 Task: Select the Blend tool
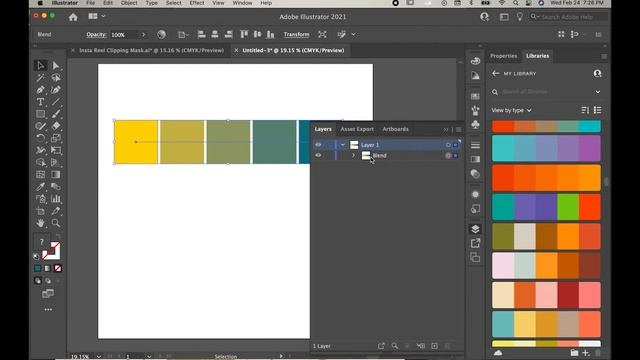tap(56, 187)
